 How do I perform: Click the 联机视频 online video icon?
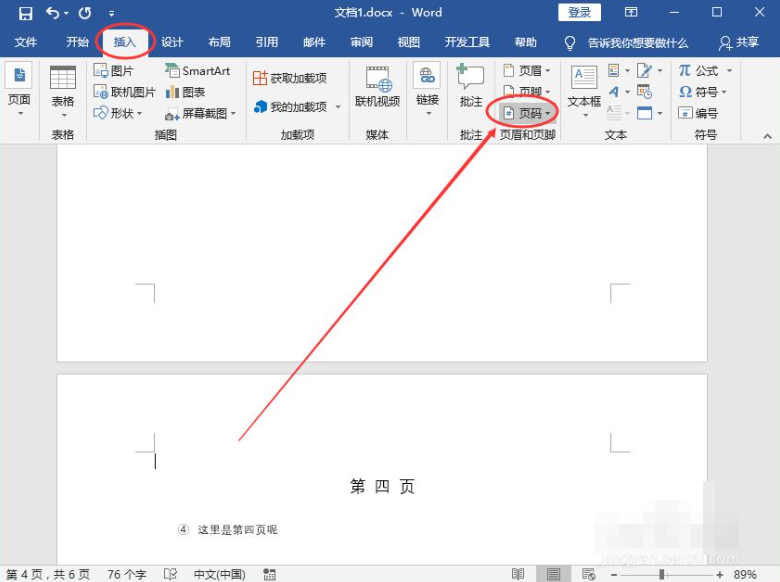(x=377, y=86)
